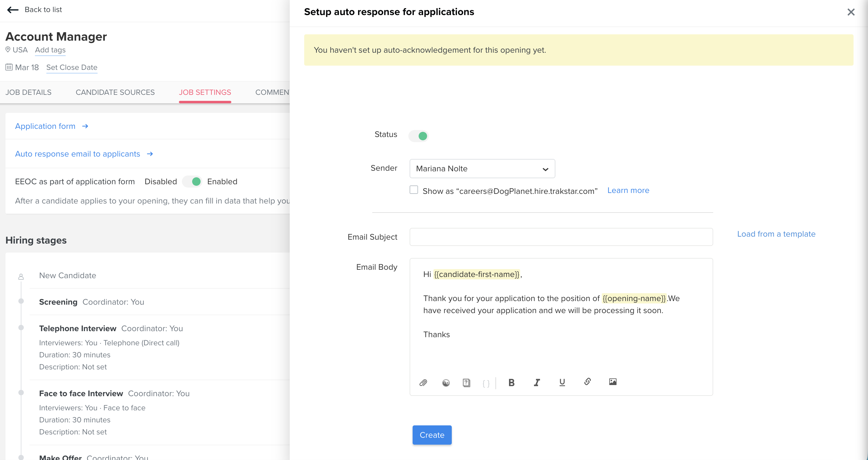868x460 pixels.
Task: Open the emoji picker icon
Action: click(446, 383)
